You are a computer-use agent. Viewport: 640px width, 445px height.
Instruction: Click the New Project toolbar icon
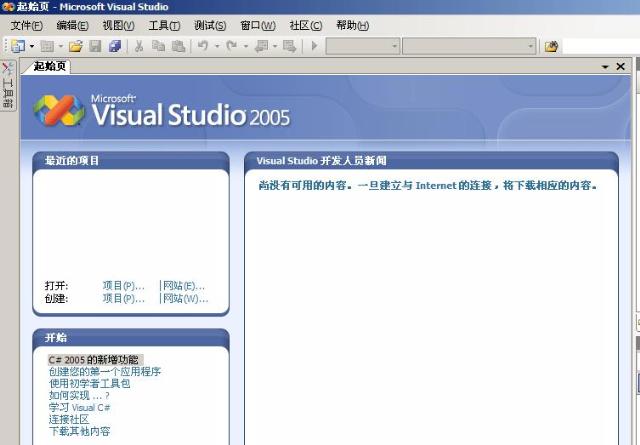coord(18,46)
